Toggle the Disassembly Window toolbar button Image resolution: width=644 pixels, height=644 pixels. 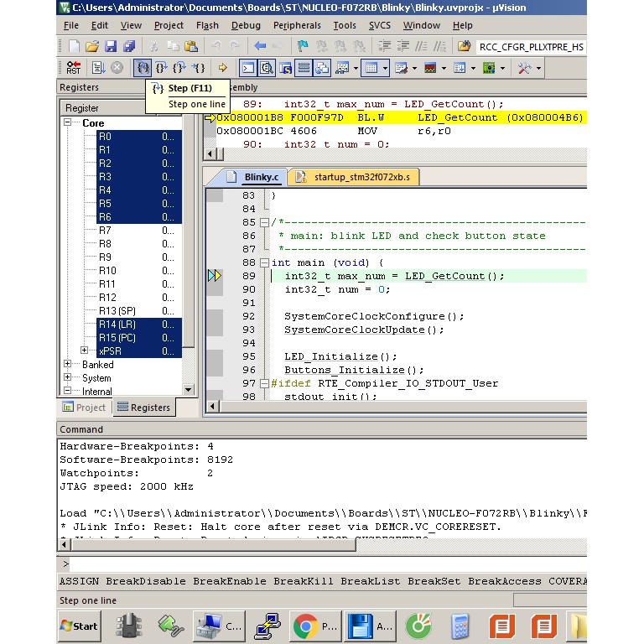click(x=267, y=68)
